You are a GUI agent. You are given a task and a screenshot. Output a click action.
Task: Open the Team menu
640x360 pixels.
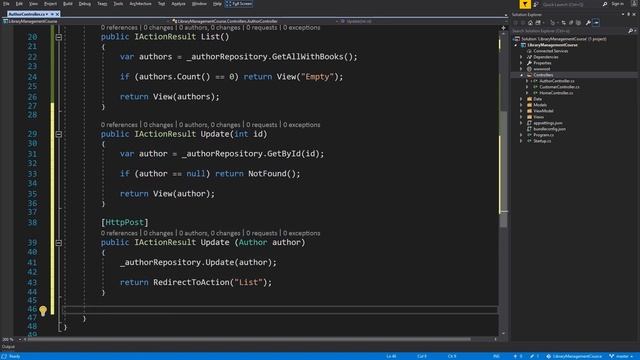coord(102,4)
